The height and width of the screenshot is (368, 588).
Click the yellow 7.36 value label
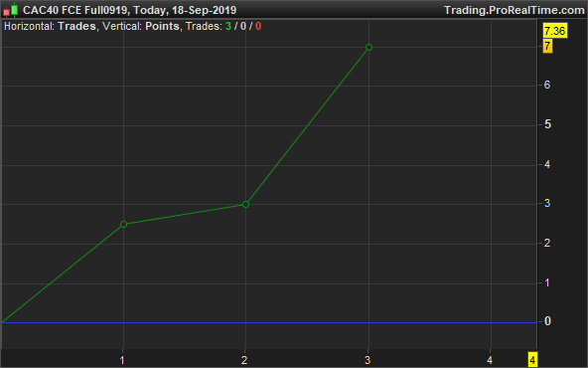(x=555, y=31)
